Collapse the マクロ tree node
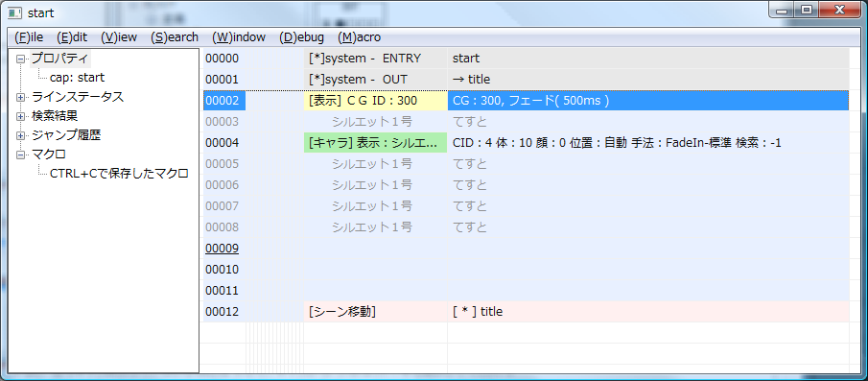 tap(21, 155)
